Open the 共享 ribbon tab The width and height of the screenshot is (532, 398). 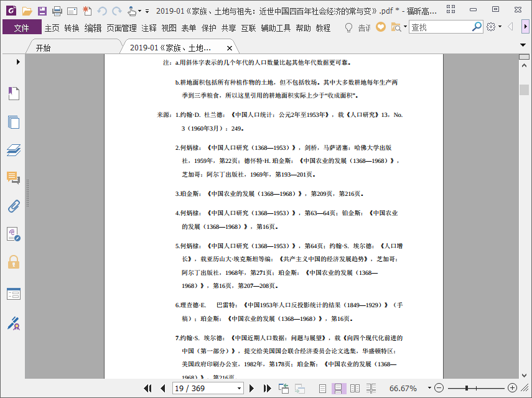[228, 28]
